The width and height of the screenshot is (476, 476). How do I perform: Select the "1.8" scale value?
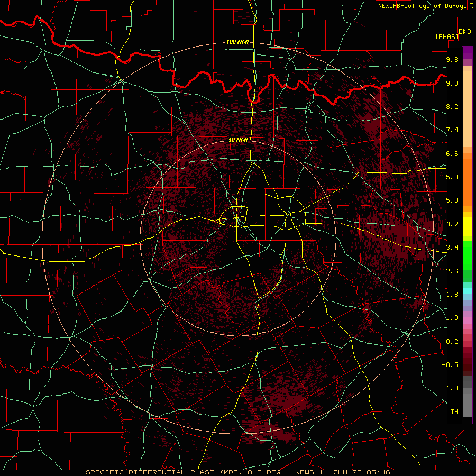[452, 295]
